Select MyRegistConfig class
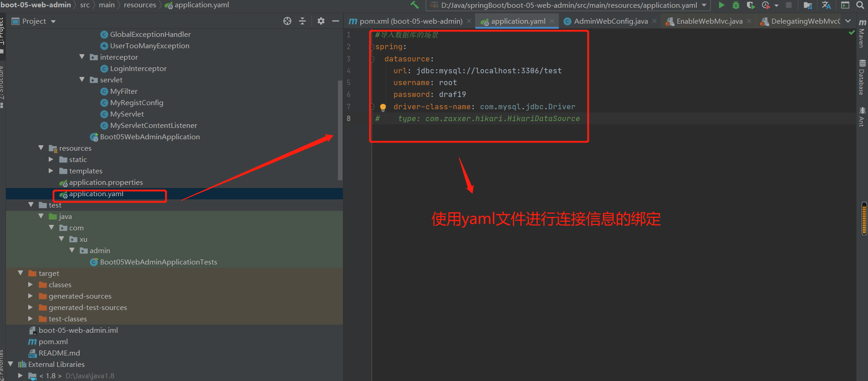Viewport: 868px width, 381px height. coord(137,102)
